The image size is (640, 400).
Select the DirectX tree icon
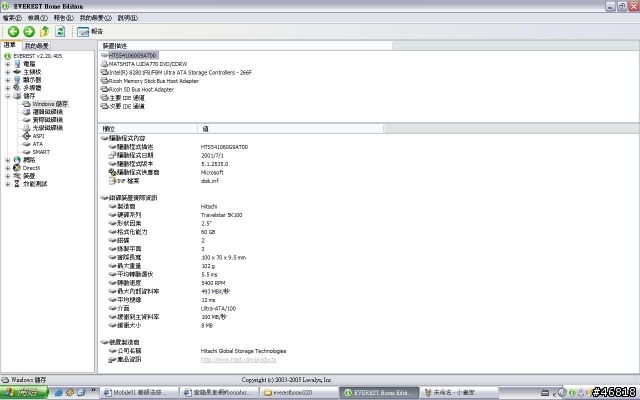coord(17,168)
